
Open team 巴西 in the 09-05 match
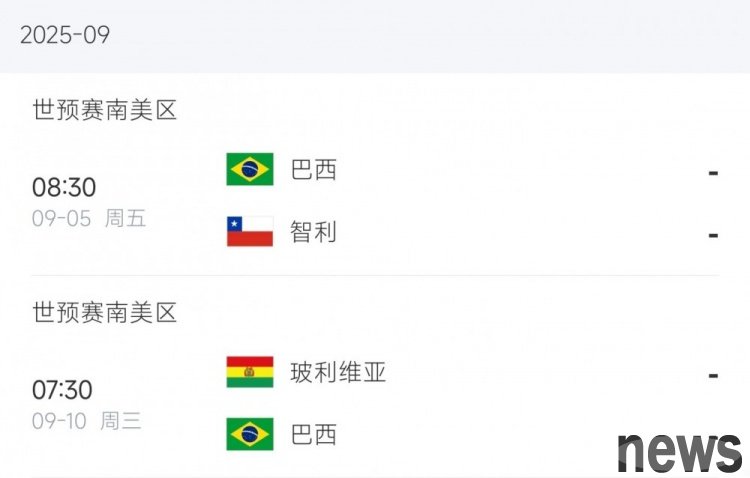tap(314, 169)
